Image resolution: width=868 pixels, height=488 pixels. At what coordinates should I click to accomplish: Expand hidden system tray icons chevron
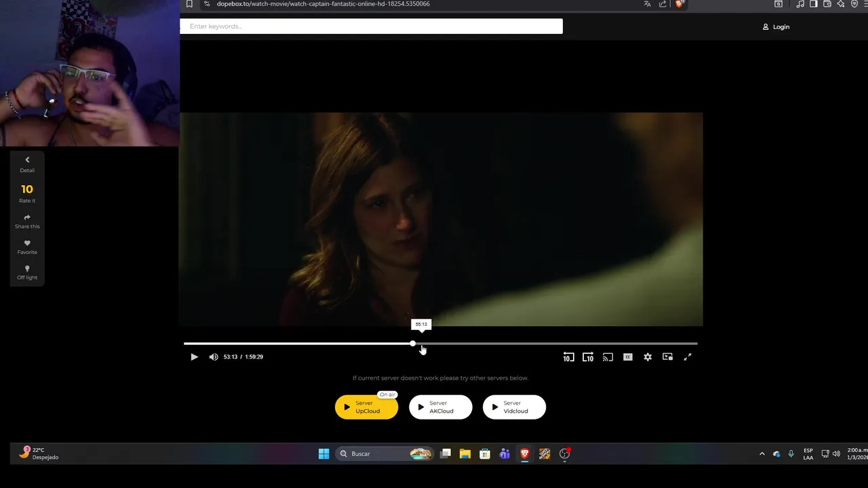pyautogui.click(x=762, y=454)
